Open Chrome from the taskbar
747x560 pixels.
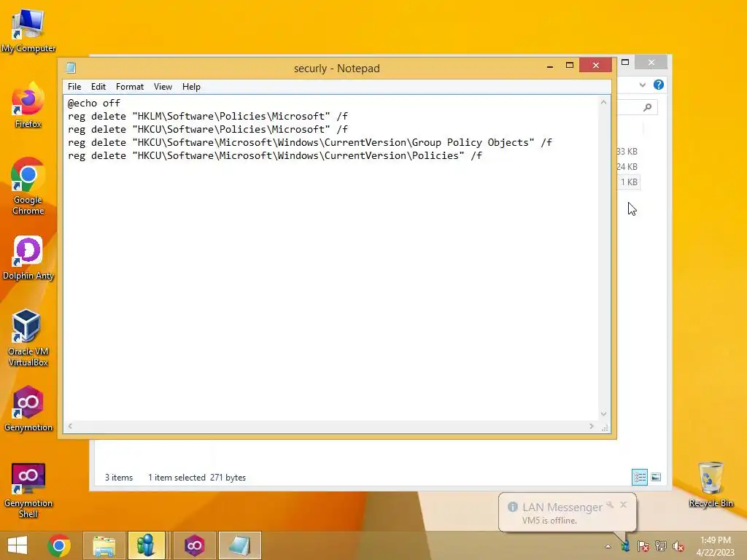pyautogui.click(x=59, y=545)
